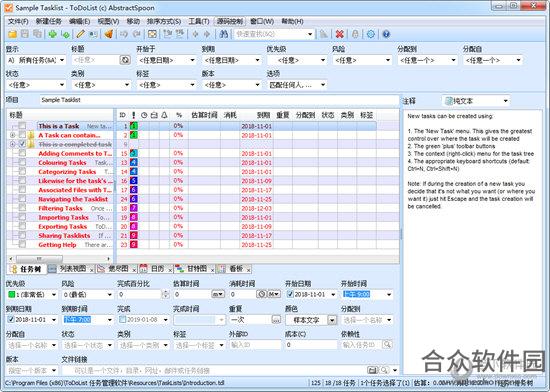Click the 完成百分比 spinner arrows
Viewport: 550px width, 392px height.
click(x=166, y=295)
